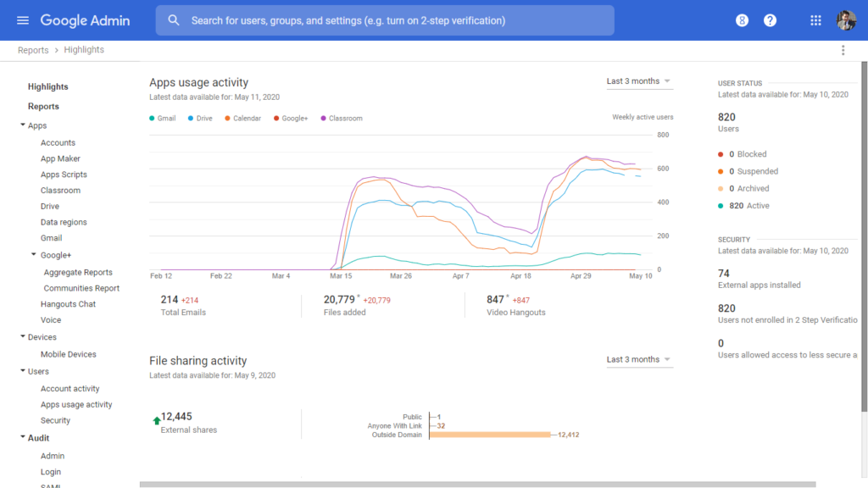868x488 pixels.
Task: Open the Classroom report in sidebar
Action: 60,191
